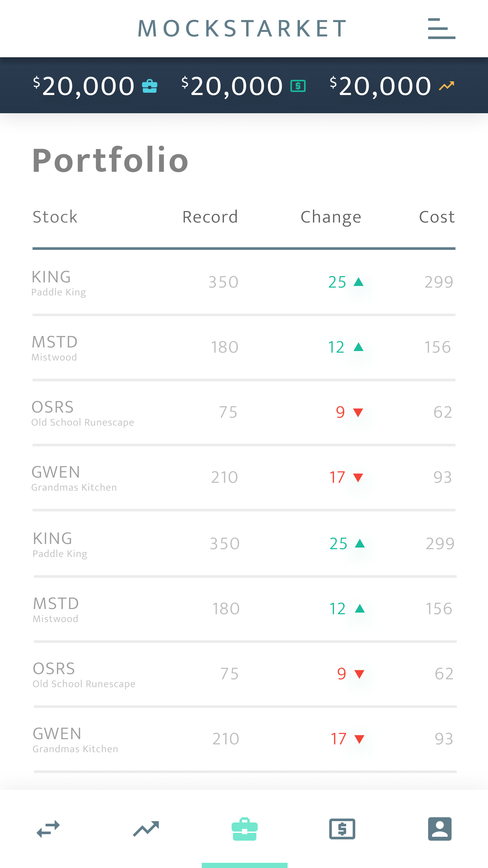
Task: Open the first GWEN Grandmas Kitchen stock
Action: tap(74, 478)
